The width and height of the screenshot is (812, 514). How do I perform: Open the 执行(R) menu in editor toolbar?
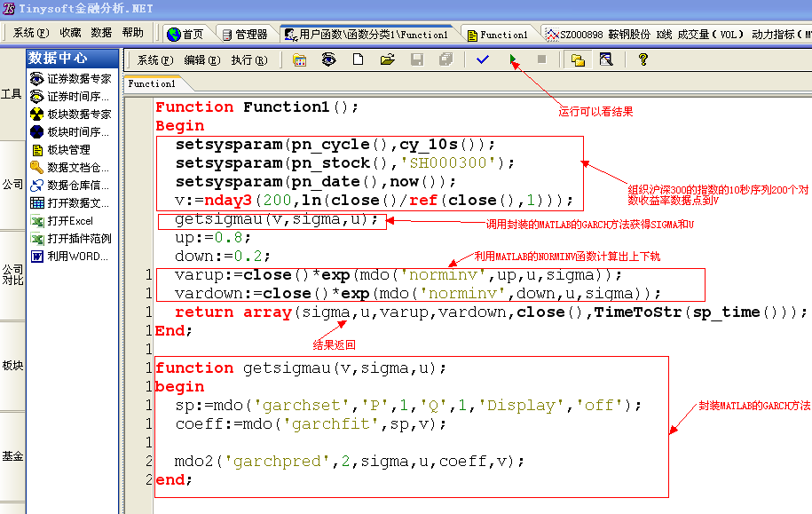coord(248,60)
